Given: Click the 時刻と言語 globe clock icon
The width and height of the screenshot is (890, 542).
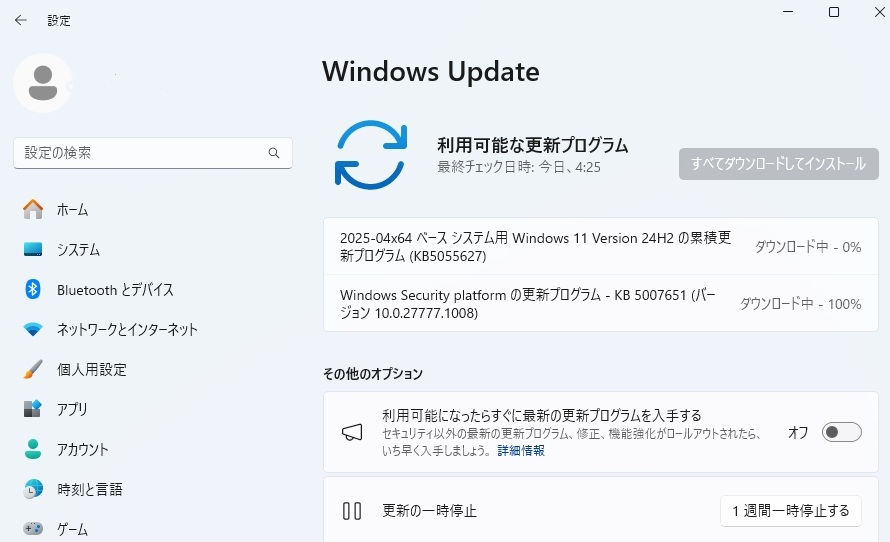Looking at the screenshot, I should pos(33,489).
